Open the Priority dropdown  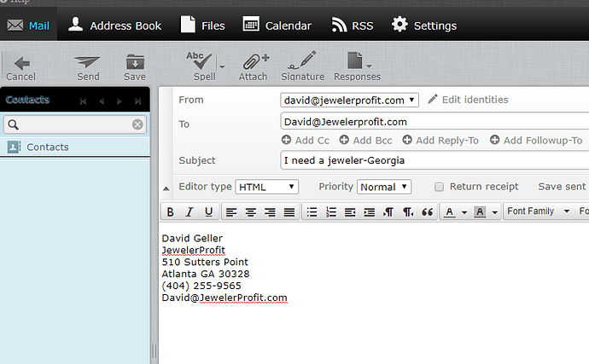pyautogui.click(x=384, y=187)
